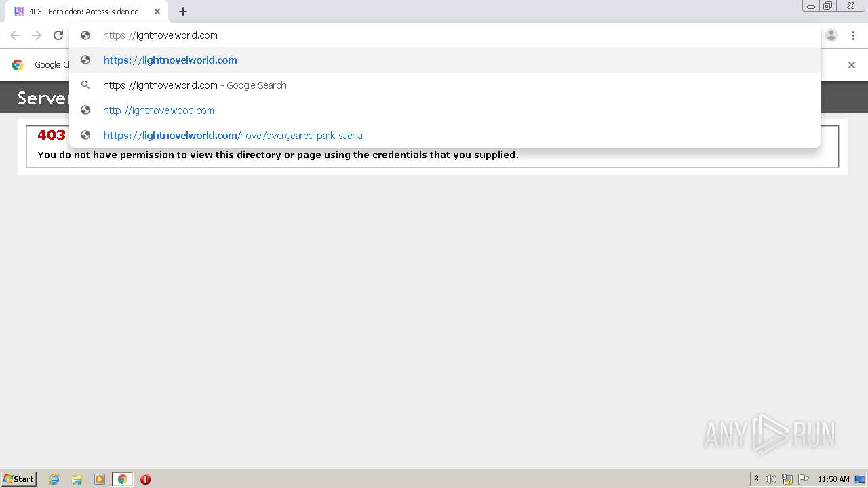Open the Chrome profile avatar
The image size is (868, 488).
pos(831,35)
